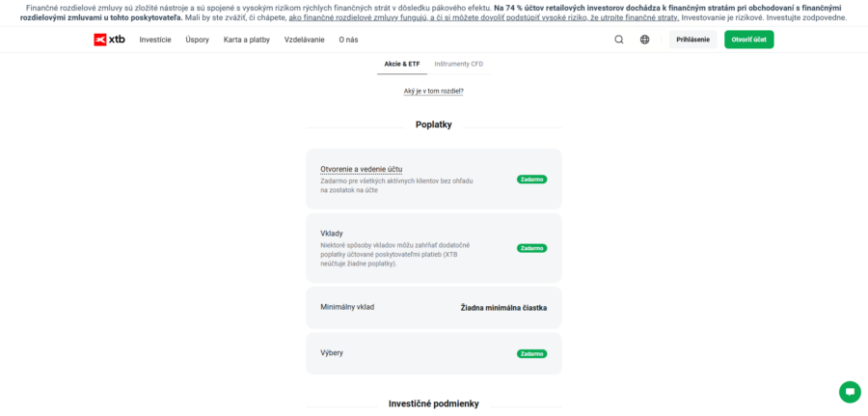868x416 pixels.
Task: Switch to the Akcie & ETF tab
Action: coord(402,65)
